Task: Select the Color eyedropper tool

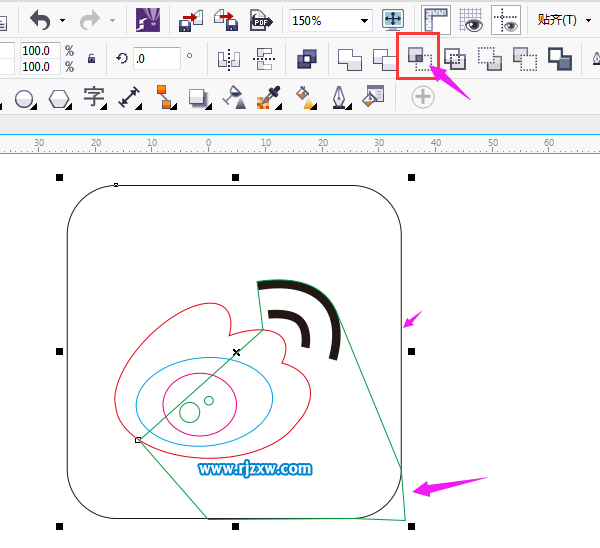Action: point(269,98)
